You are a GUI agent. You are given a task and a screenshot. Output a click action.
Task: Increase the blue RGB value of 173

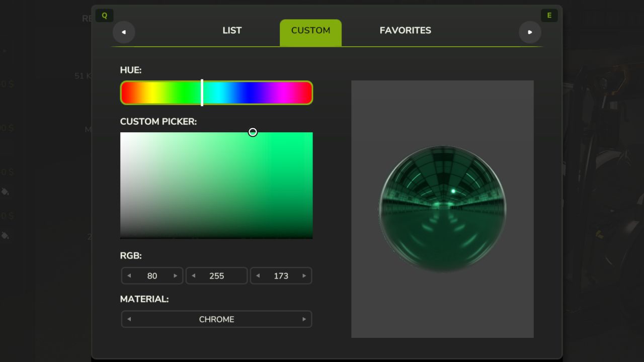(x=304, y=276)
